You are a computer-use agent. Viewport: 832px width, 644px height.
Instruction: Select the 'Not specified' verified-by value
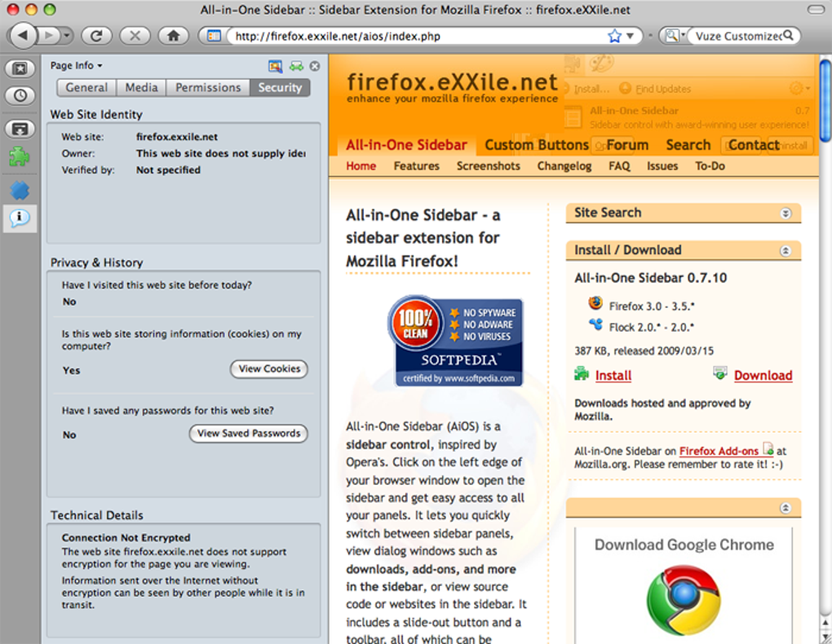coord(168,170)
